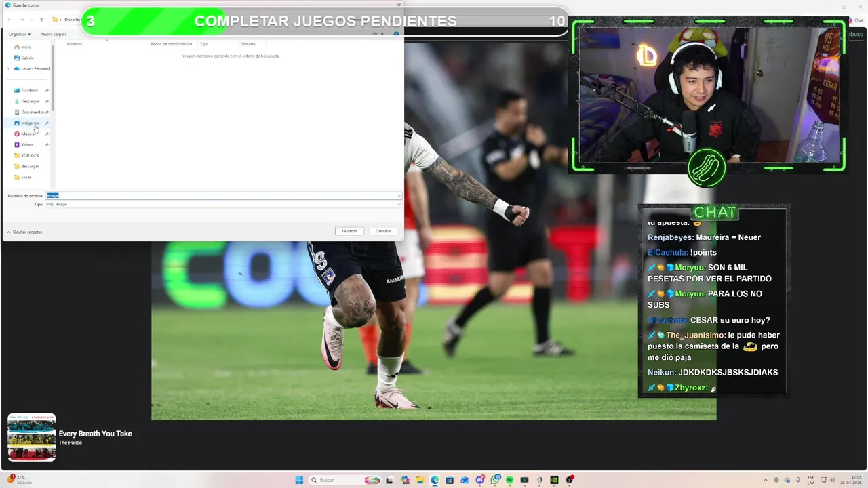Select cesar - Personal OneDrive folder

pos(32,68)
